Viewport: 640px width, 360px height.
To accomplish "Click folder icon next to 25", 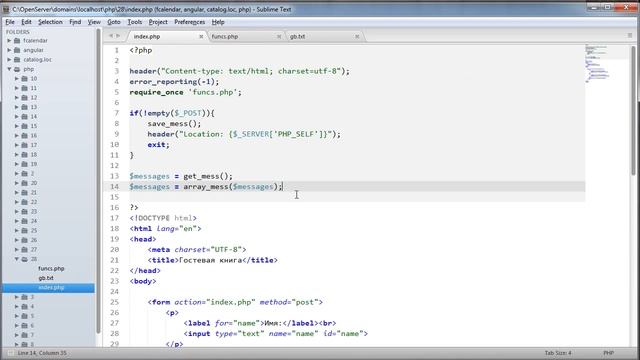I will [24, 230].
